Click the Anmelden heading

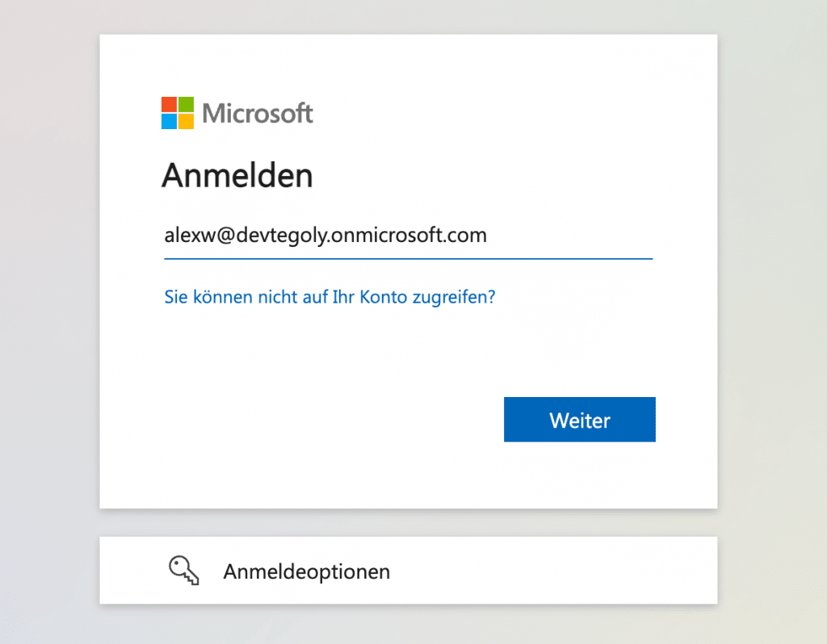pyautogui.click(x=237, y=175)
